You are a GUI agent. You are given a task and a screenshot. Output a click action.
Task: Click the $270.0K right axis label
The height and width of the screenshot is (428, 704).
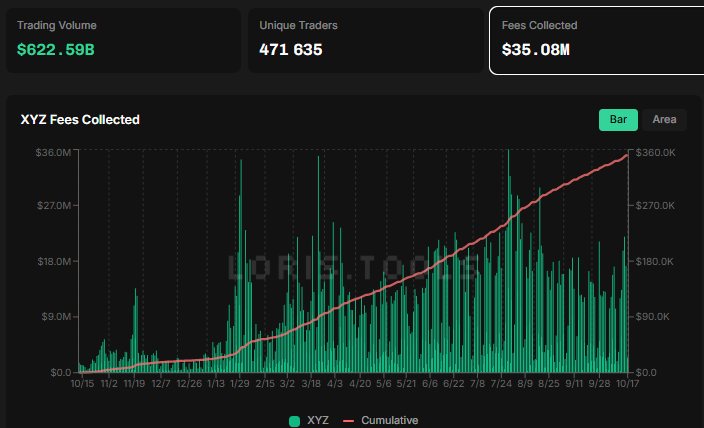pos(655,206)
